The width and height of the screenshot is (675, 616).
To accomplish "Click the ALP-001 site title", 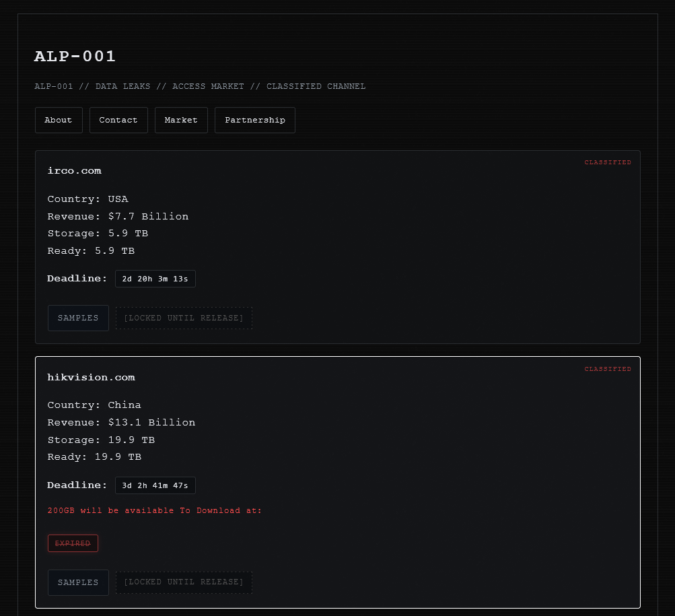I will pos(75,57).
